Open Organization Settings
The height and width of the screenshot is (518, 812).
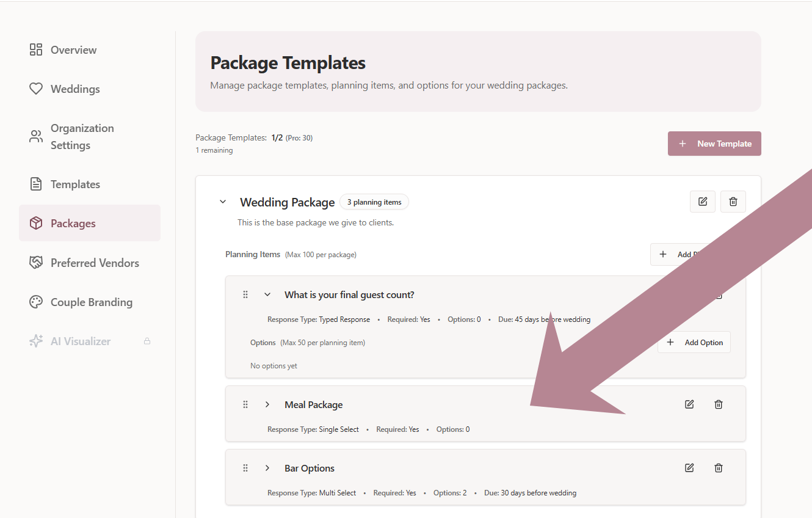click(82, 137)
